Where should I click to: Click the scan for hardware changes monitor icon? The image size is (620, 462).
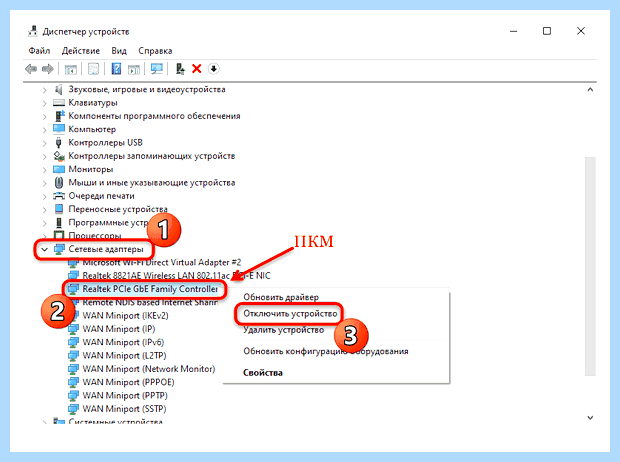tap(157, 69)
